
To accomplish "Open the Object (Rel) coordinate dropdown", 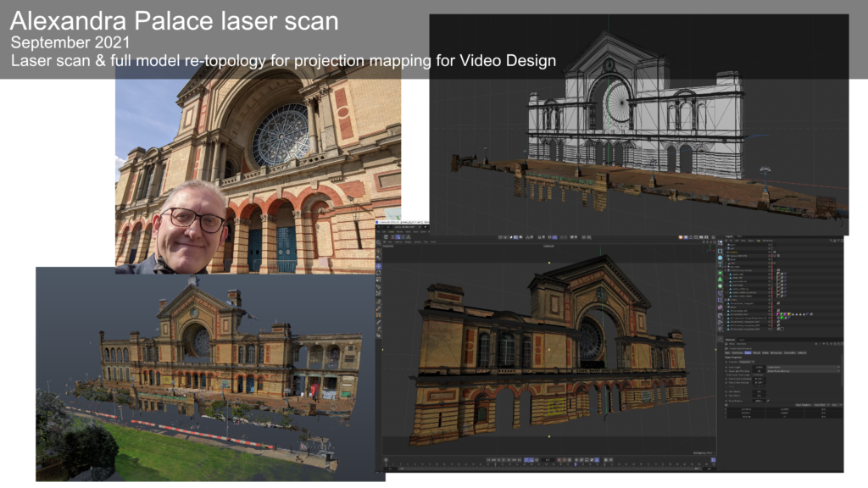I will coord(821,405).
